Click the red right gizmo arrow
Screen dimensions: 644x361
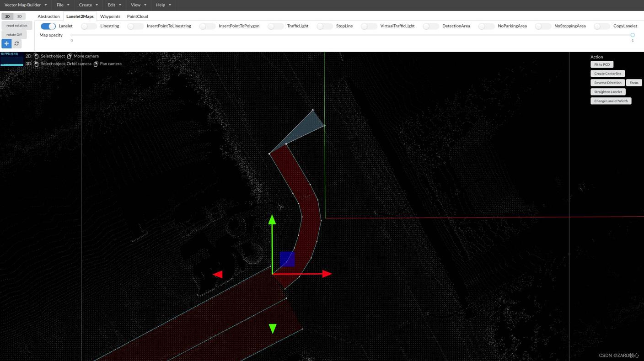[326, 274]
